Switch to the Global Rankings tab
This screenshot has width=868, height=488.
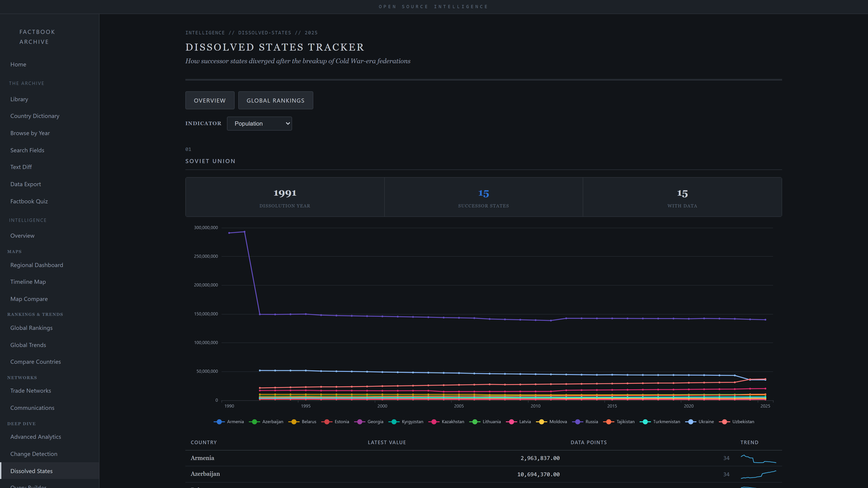[x=276, y=100]
